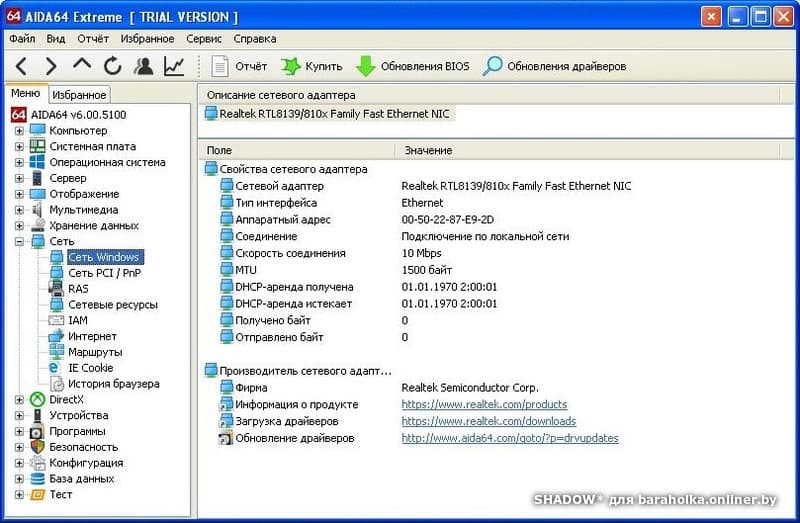Click Свойства сетевого адаптера group header
The width and height of the screenshot is (800, 523).
pos(286,169)
